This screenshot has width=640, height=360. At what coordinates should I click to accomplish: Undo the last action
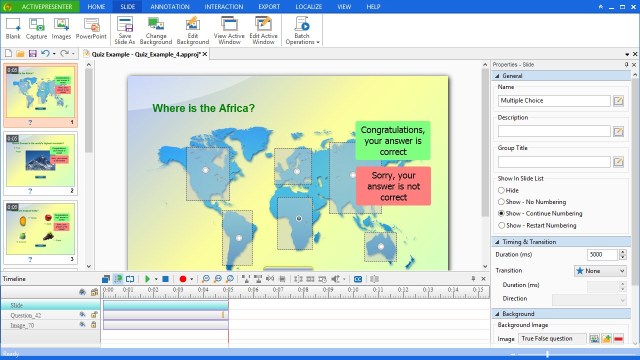click(x=45, y=53)
